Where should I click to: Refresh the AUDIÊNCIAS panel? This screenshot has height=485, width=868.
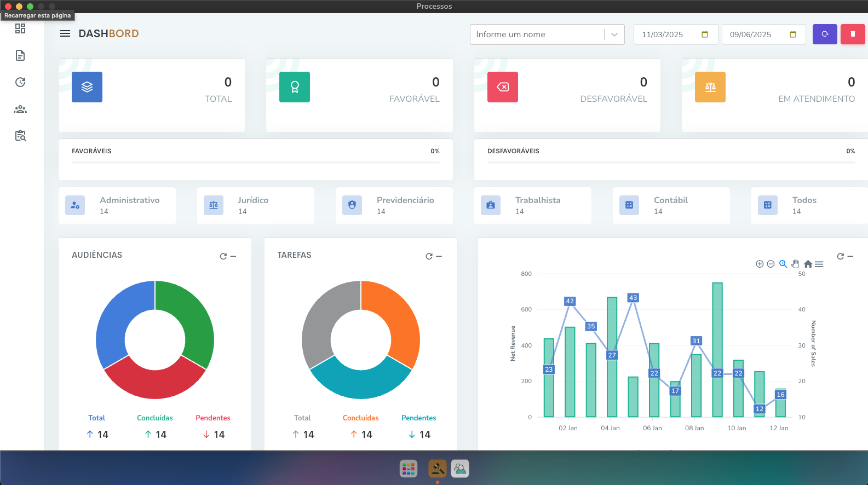tap(223, 256)
